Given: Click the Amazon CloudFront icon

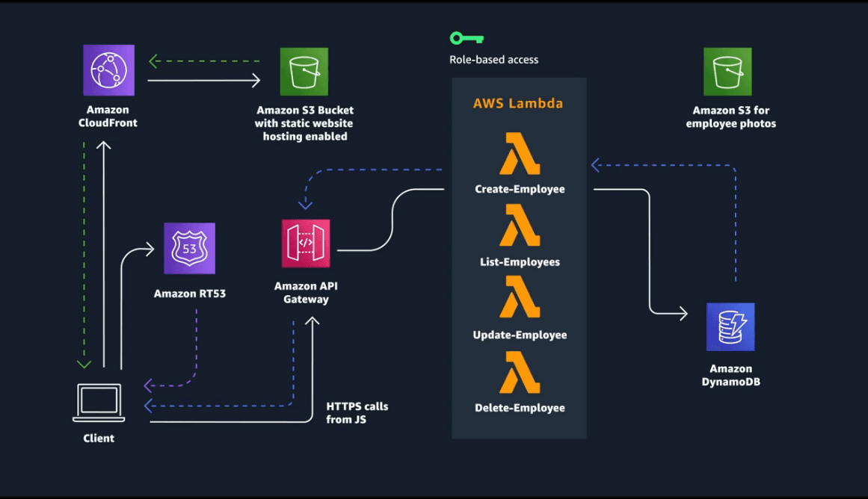Looking at the screenshot, I should point(109,70).
